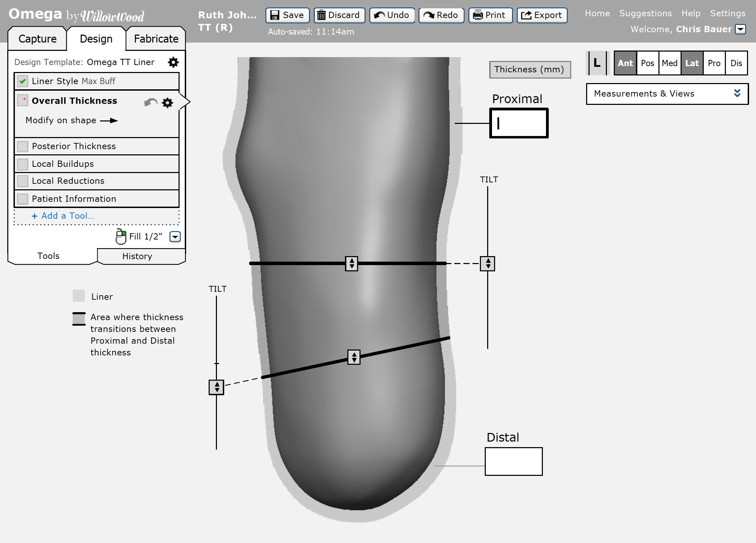The width and height of the screenshot is (756, 543).
Task: Click the Export button
Action: (542, 15)
